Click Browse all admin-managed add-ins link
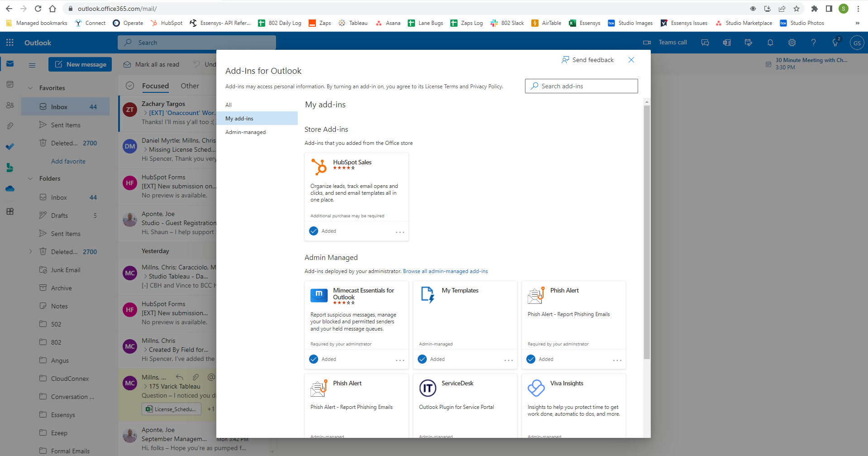The width and height of the screenshot is (868, 456). tap(445, 271)
